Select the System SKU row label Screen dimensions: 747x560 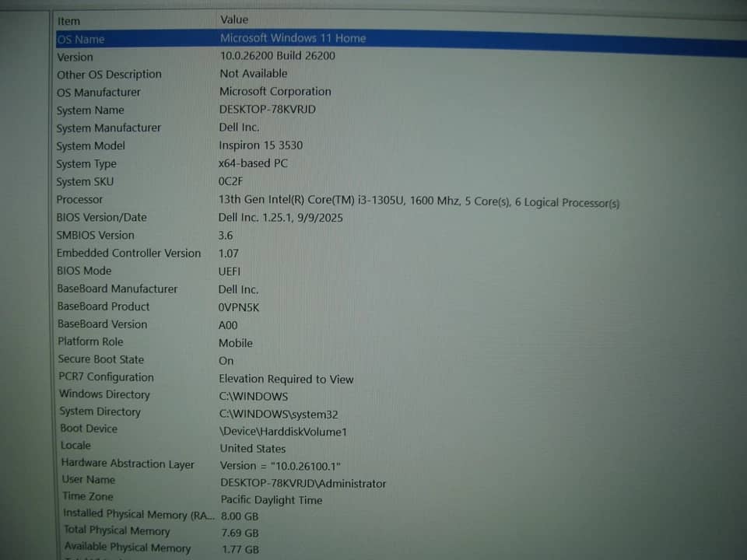pos(85,182)
